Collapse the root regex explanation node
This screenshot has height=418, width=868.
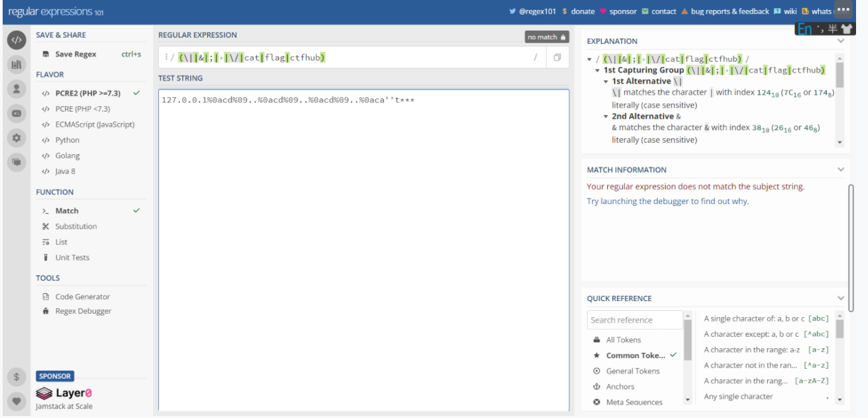click(590, 59)
